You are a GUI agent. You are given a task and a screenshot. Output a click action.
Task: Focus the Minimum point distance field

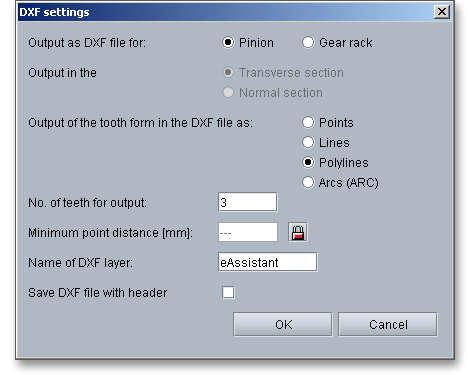coord(248,232)
